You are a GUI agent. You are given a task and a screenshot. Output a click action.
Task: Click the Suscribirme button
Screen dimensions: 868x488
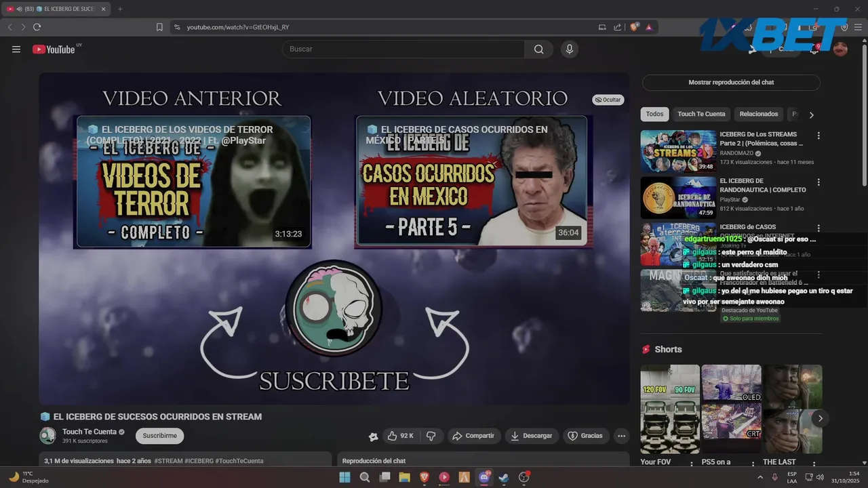click(159, 436)
